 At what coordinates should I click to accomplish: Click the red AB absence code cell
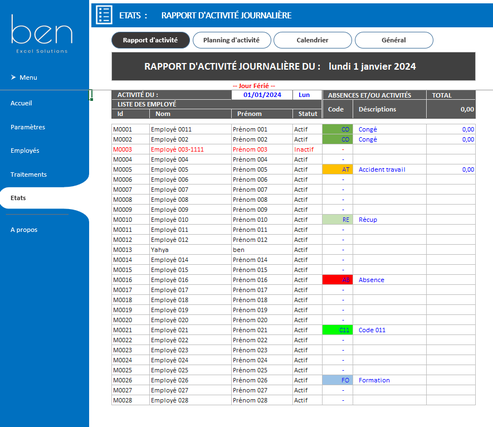pos(337,280)
